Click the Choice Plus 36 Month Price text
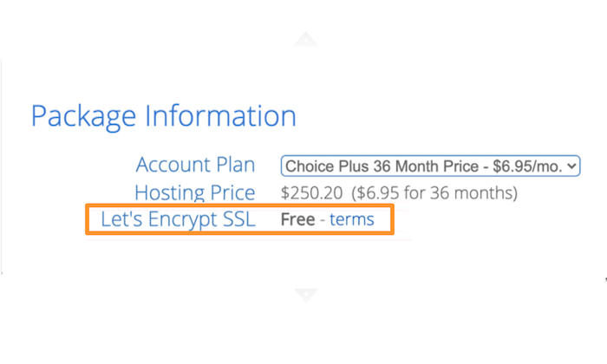The height and width of the screenshot is (364, 607). (x=382, y=166)
